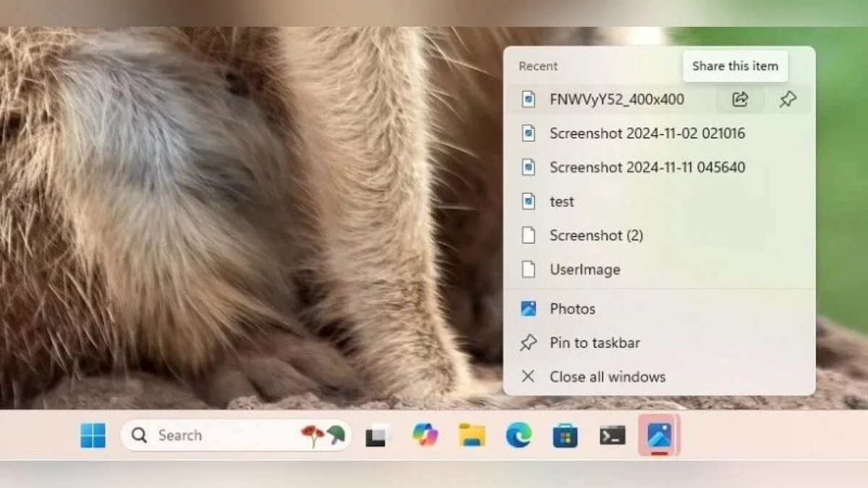Open recent item Screenshot (2)
The image size is (868, 488).
point(596,236)
